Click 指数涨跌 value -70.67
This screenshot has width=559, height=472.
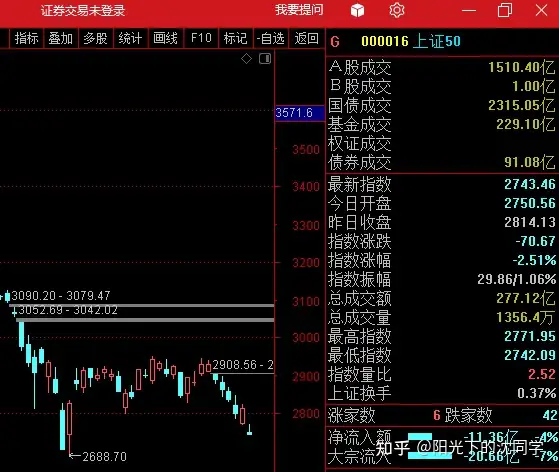(535, 241)
